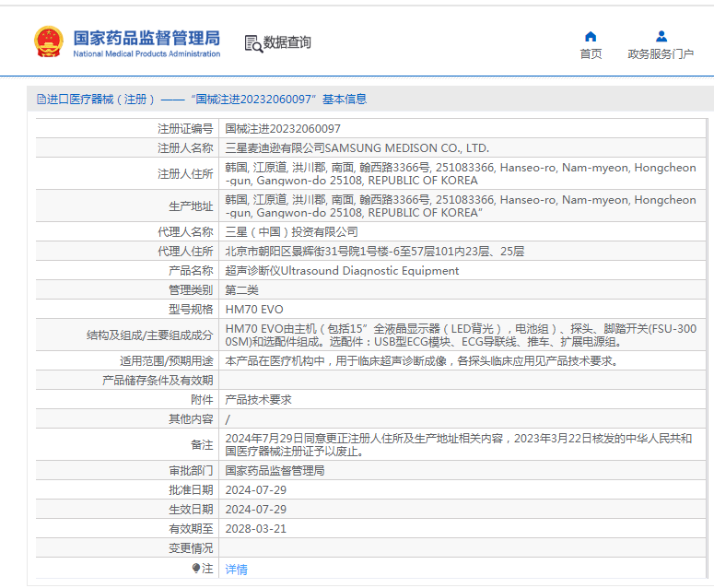The height and width of the screenshot is (588, 714).
Task: Click the 注册证编号 label
Action: (x=185, y=129)
